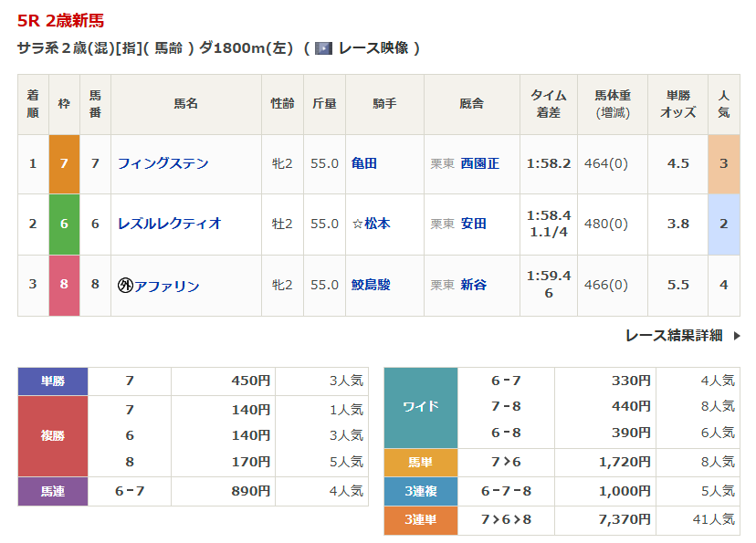Image resolution: width=756 pixels, height=543 pixels.
Task: Click the 外 foreign-bred mark beside アファリン
Action: click(125, 286)
